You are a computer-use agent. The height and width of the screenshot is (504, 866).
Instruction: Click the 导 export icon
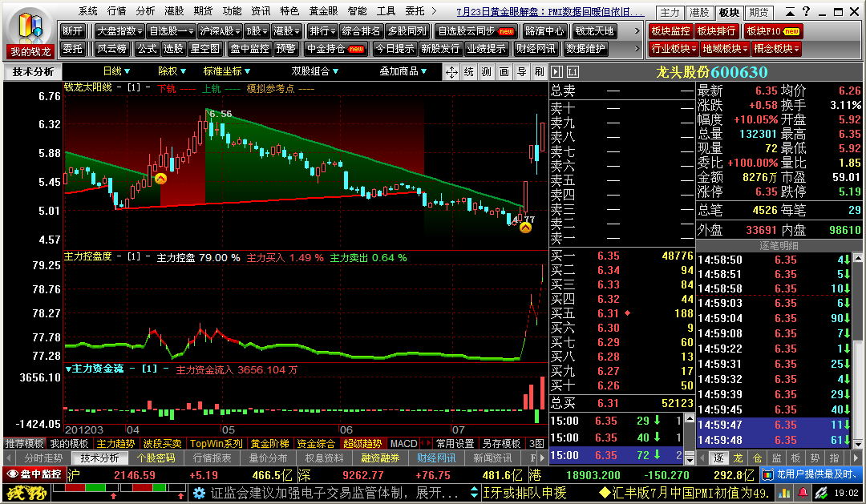521,72
